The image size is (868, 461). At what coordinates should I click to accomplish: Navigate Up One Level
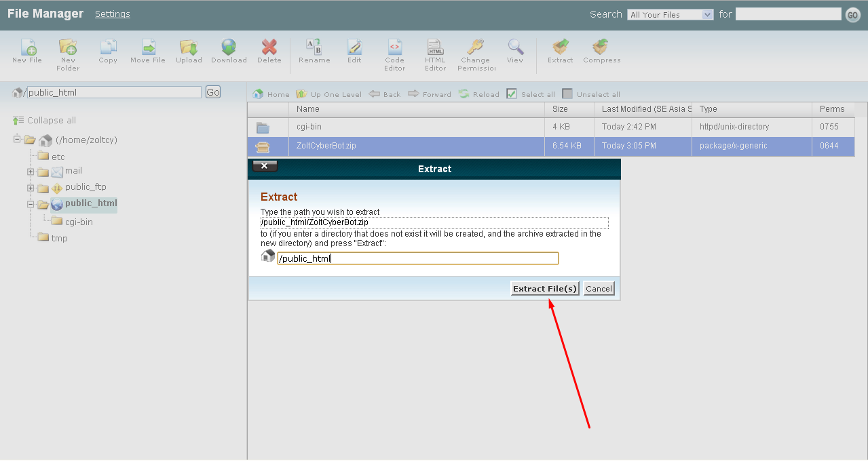click(x=329, y=94)
